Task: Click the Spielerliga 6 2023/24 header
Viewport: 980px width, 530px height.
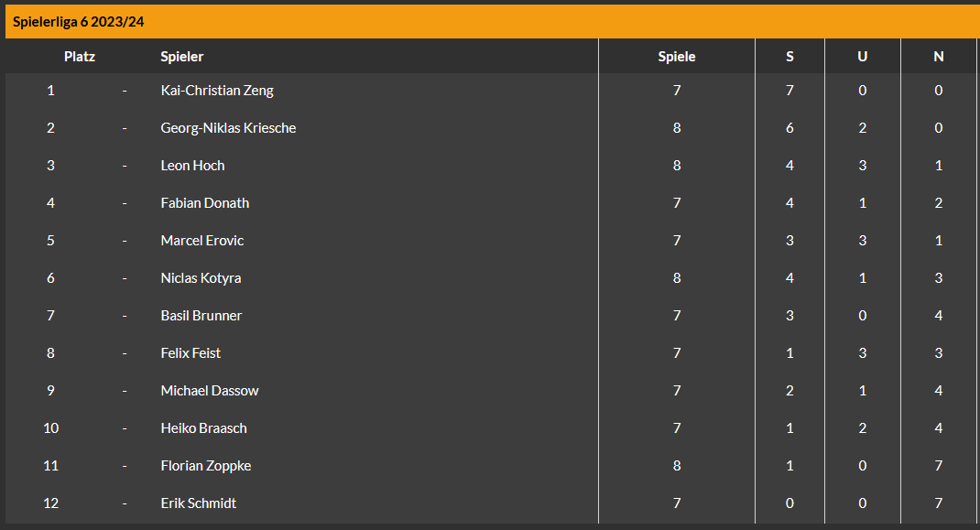Action: 78,22
